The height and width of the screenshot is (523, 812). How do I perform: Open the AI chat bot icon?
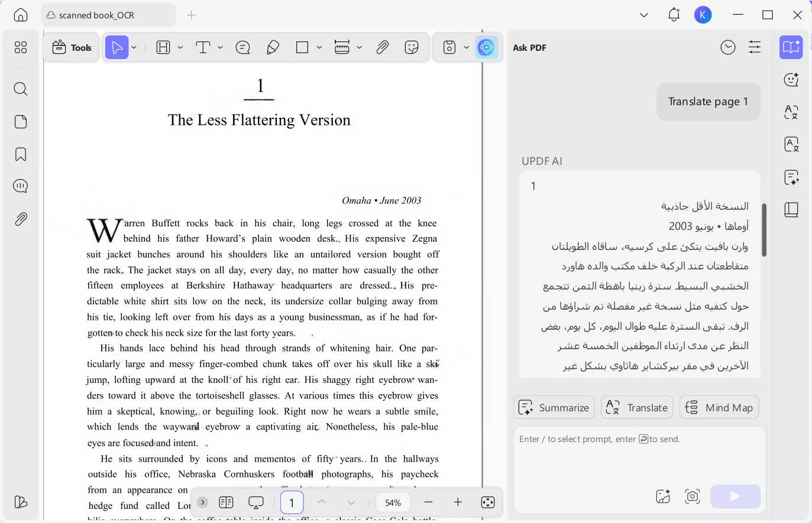(x=791, y=79)
